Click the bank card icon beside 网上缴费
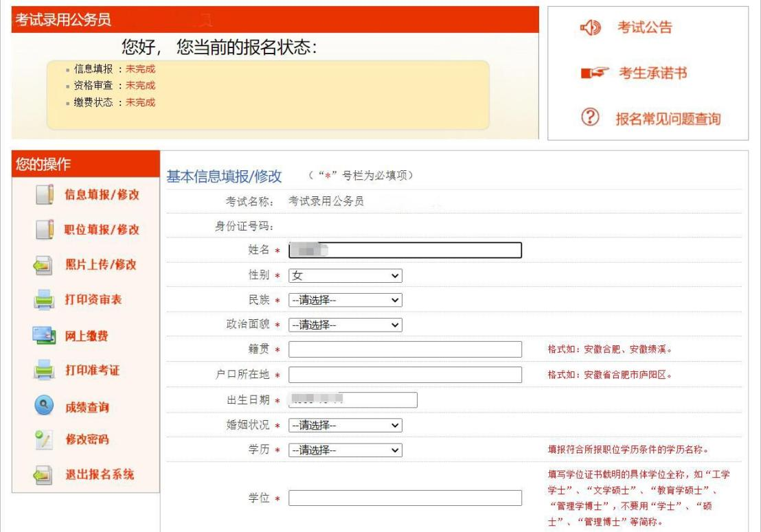 [x=44, y=335]
